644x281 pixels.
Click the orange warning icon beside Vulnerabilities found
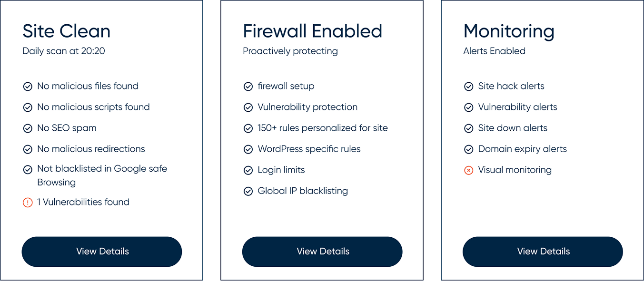(x=28, y=203)
